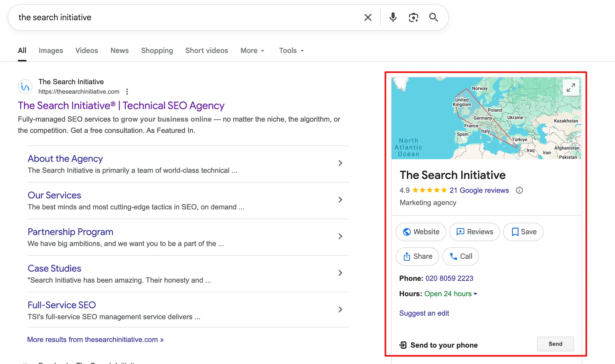Switch to the Short videos tab
Image resolution: width=615 pixels, height=364 pixels.
point(207,51)
